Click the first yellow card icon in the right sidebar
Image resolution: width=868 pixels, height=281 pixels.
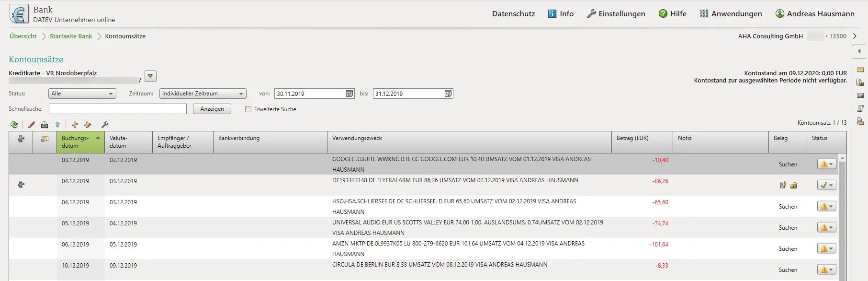(x=860, y=70)
